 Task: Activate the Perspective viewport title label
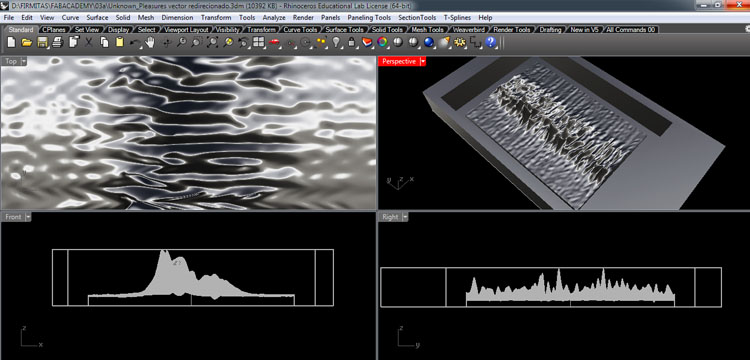tap(399, 61)
